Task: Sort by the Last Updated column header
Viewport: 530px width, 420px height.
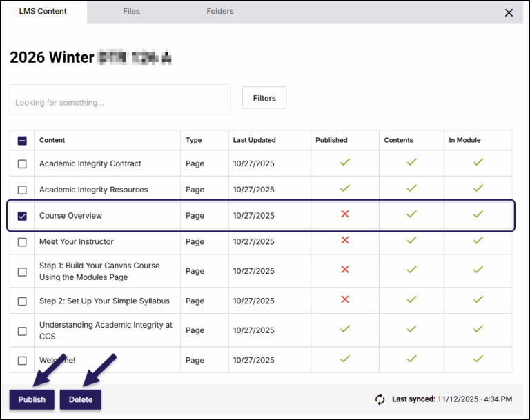Action: [x=254, y=140]
